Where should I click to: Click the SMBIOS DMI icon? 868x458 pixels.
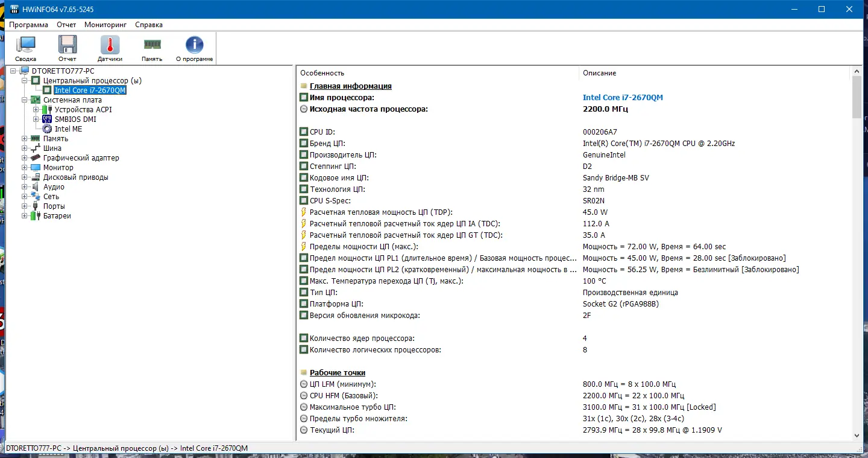(48, 119)
